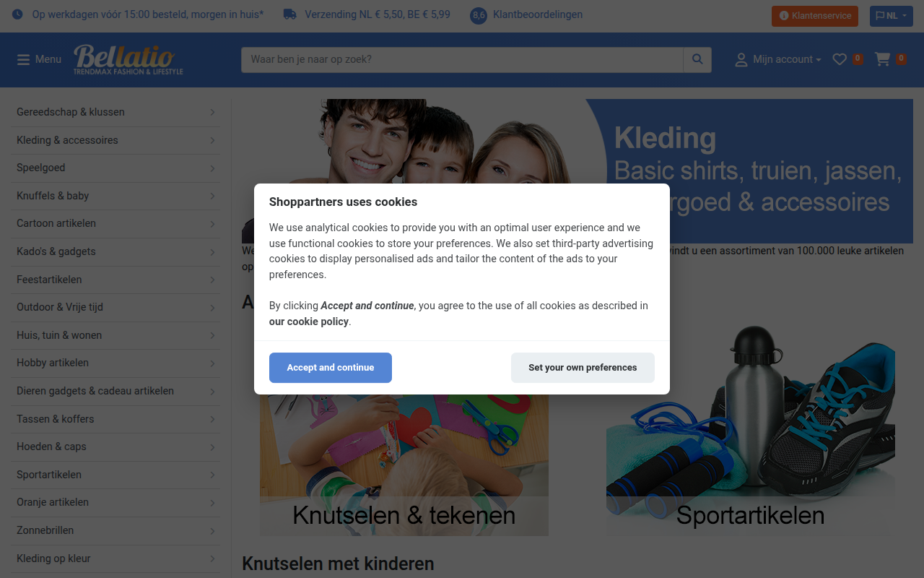The width and height of the screenshot is (924, 578).
Task: Accept and continue with cookies
Action: pyautogui.click(x=331, y=368)
